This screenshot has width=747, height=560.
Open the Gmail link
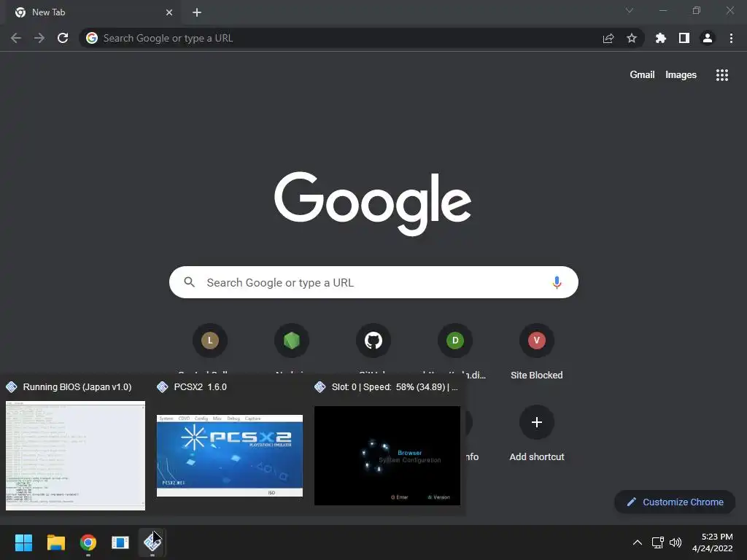[x=642, y=75]
